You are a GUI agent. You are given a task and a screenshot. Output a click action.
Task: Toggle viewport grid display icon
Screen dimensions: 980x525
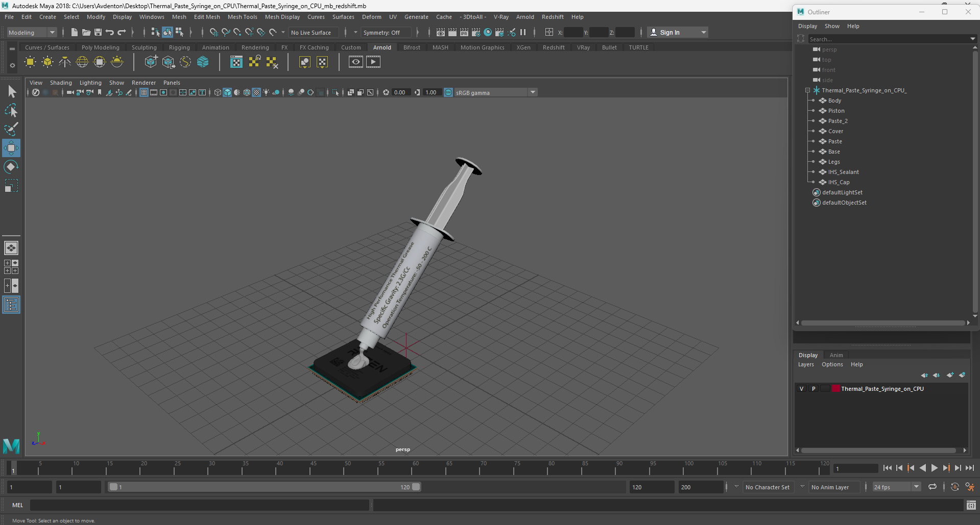pos(144,92)
